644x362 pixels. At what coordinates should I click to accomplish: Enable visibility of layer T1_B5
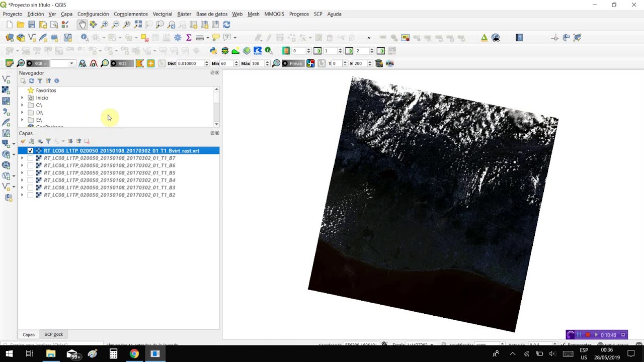30,173
